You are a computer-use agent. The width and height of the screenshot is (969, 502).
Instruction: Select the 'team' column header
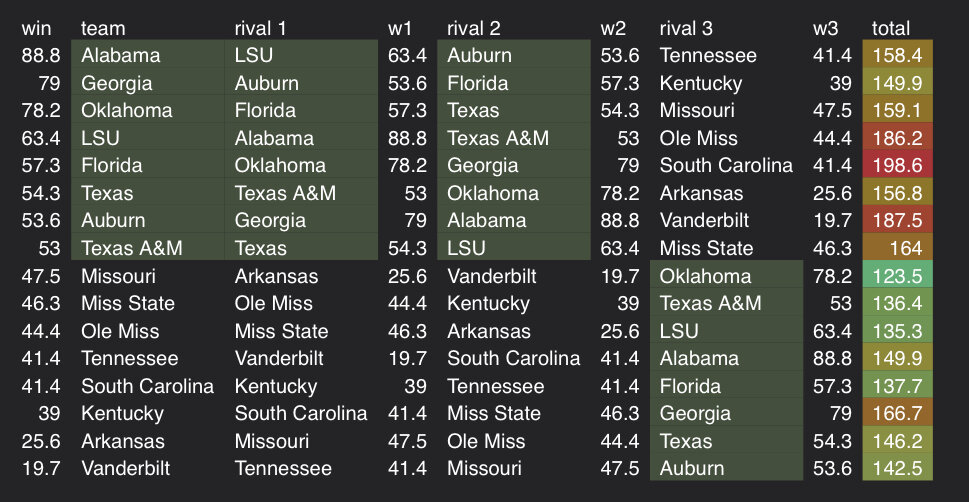tap(103, 28)
